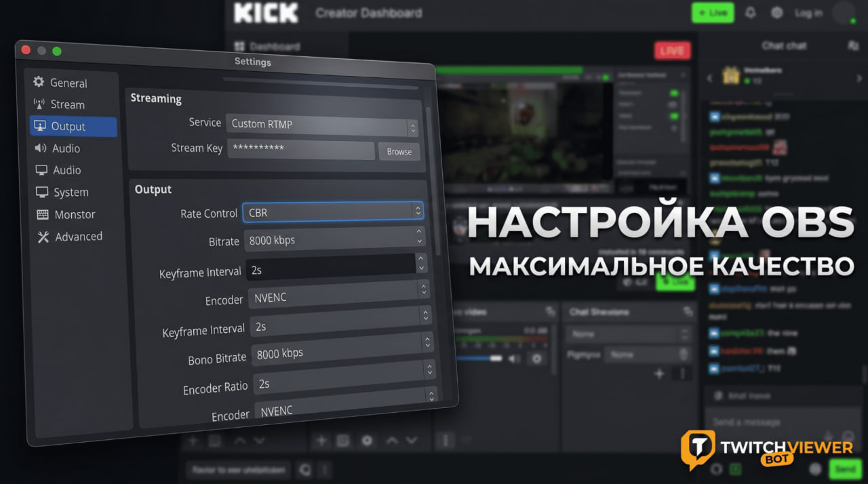Image resolution: width=868 pixels, height=484 pixels.
Task: Open three-dot menu right of refresh icon
Action: [324, 469]
